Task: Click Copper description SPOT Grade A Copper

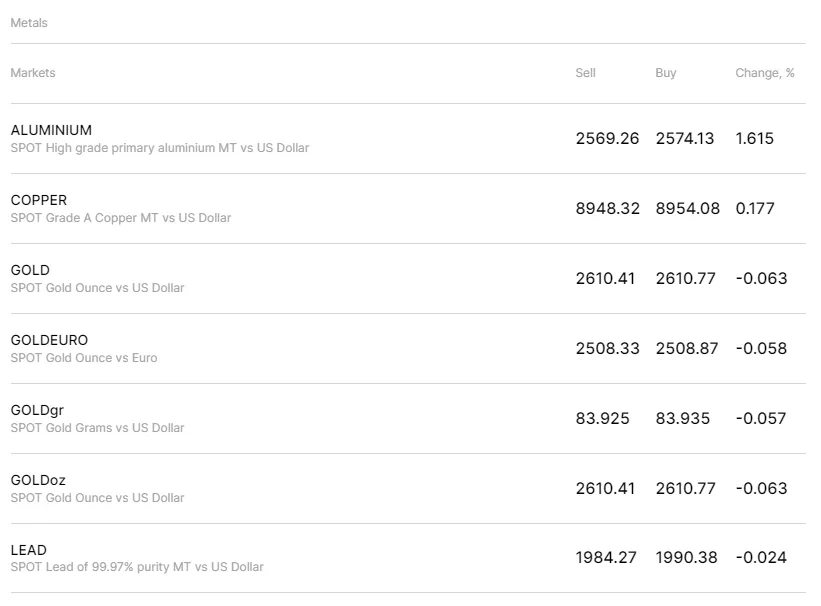Action: coord(121,218)
